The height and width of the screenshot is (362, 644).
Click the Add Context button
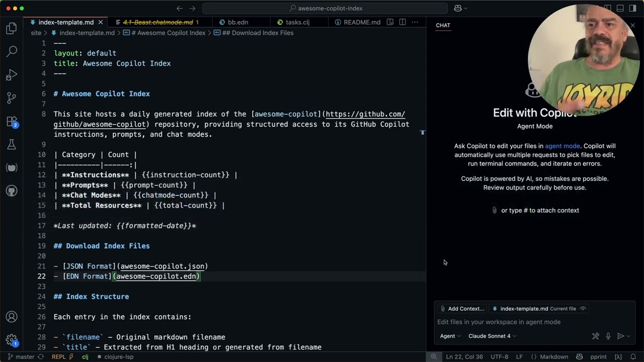coord(462,309)
